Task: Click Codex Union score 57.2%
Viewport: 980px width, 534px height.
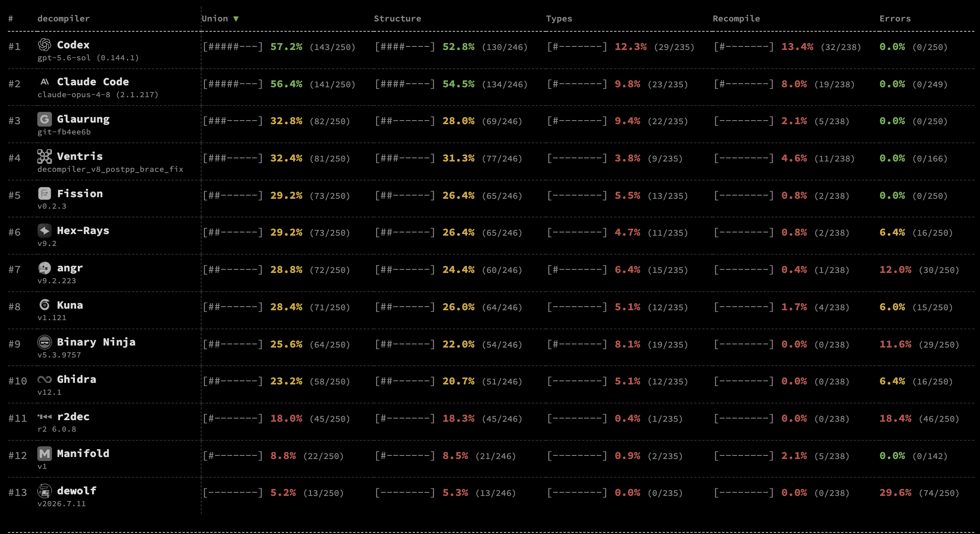Action: (286, 47)
